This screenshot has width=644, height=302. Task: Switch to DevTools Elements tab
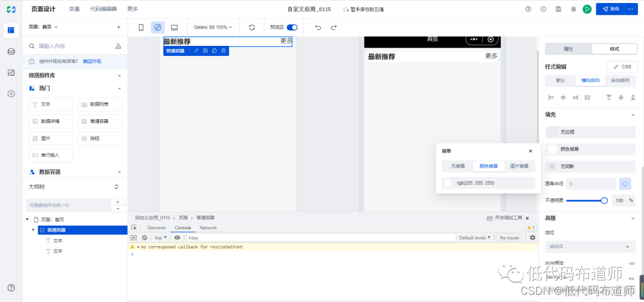pyautogui.click(x=156, y=228)
